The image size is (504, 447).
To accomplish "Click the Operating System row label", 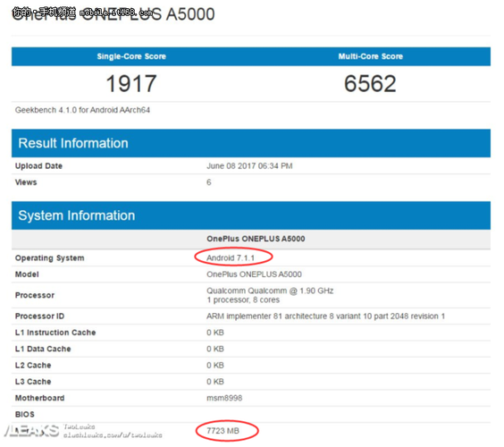I will coord(49,257).
